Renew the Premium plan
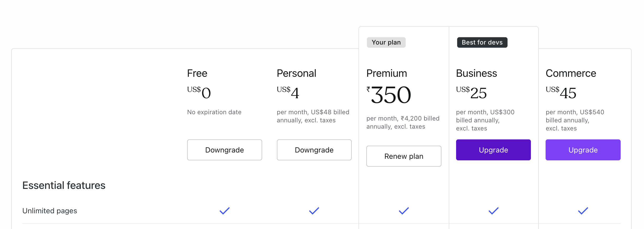The image size is (644, 229). (404, 156)
